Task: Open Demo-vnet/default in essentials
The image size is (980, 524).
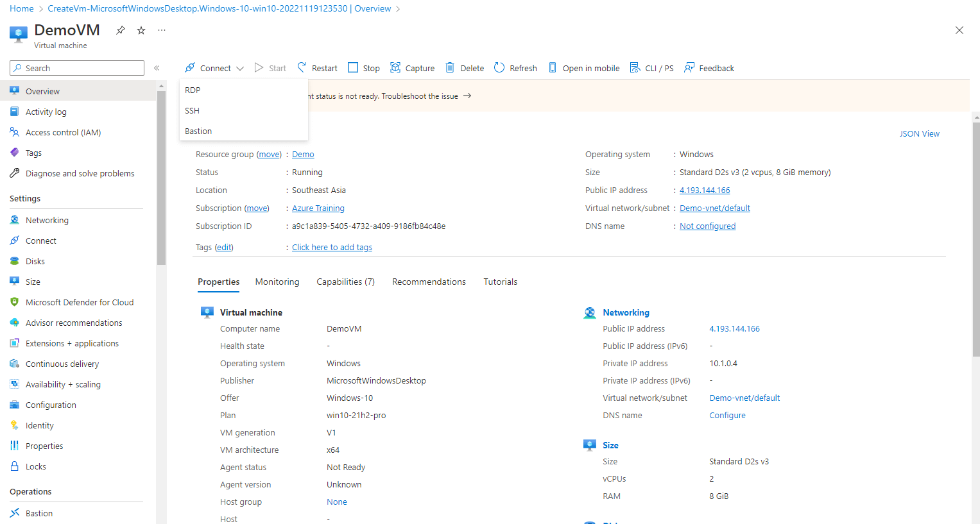Action: (x=715, y=208)
